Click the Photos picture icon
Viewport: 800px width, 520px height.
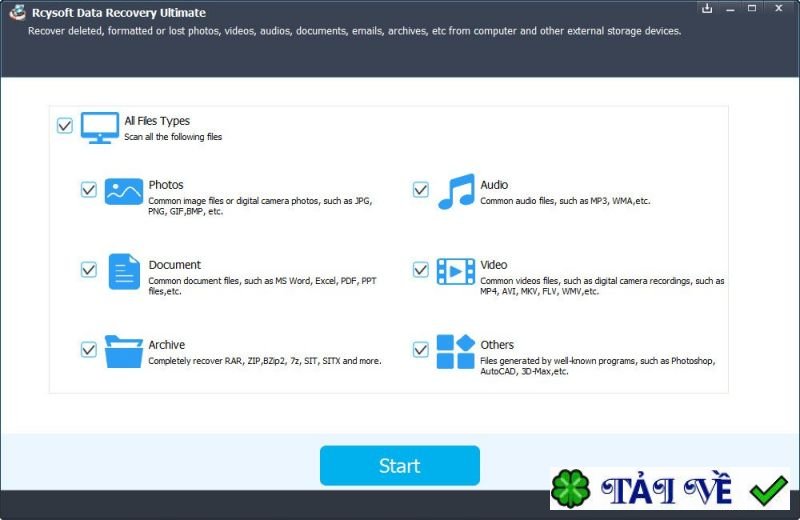click(x=123, y=191)
